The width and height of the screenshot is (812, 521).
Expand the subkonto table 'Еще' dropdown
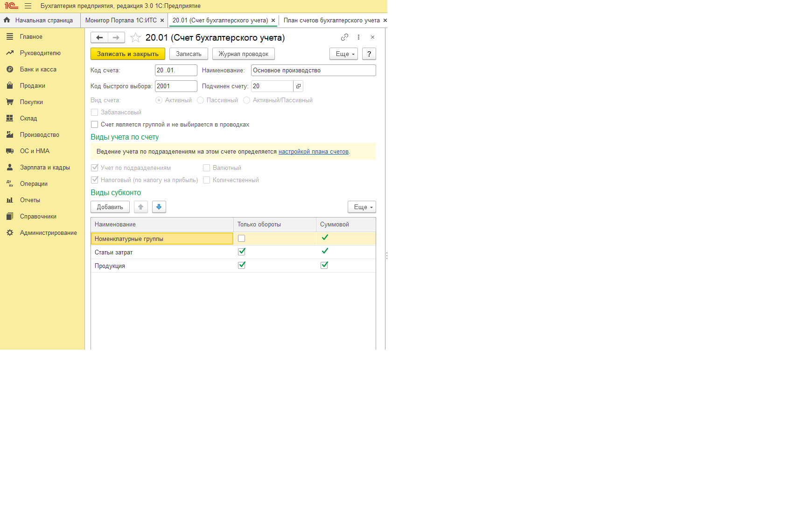(x=362, y=207)
